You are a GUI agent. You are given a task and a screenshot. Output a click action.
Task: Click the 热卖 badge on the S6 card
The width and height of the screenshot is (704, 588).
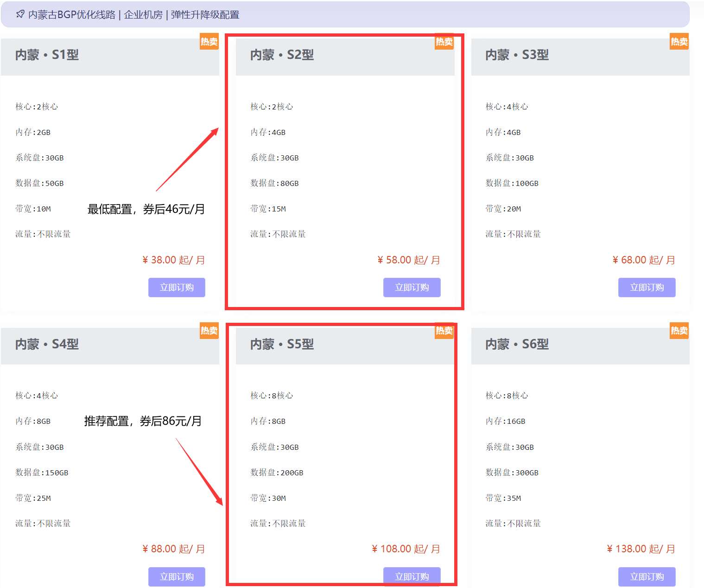(679, 331)
